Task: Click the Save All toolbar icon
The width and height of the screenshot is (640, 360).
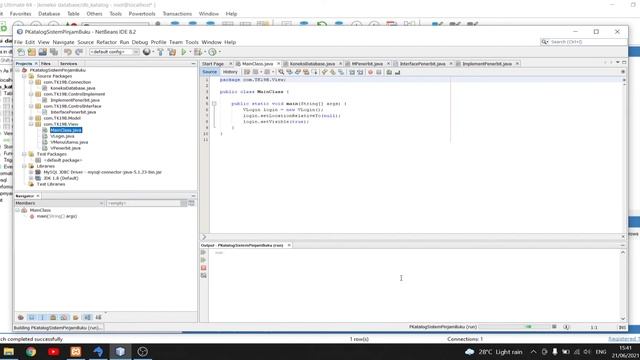Action: (54, 52)
